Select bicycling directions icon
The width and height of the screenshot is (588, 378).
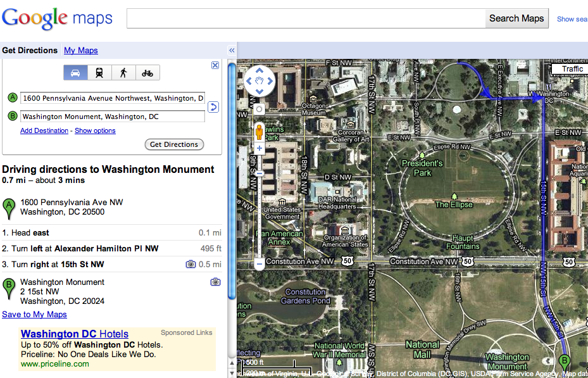(x=147, y=73)
